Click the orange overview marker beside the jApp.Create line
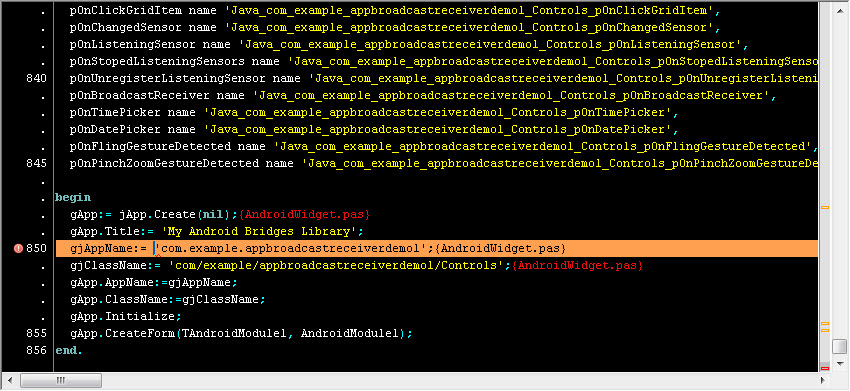This screenshot has height=391, width=850. [x=825, y=207]
